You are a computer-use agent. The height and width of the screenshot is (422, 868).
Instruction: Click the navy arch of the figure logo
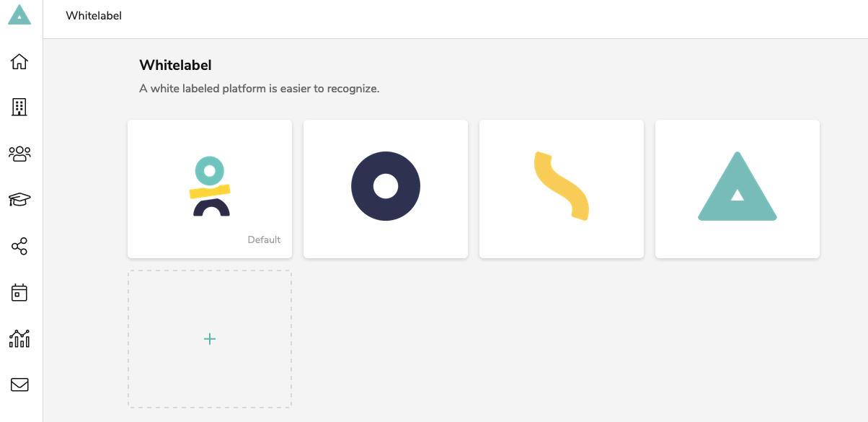click(211, 208)
